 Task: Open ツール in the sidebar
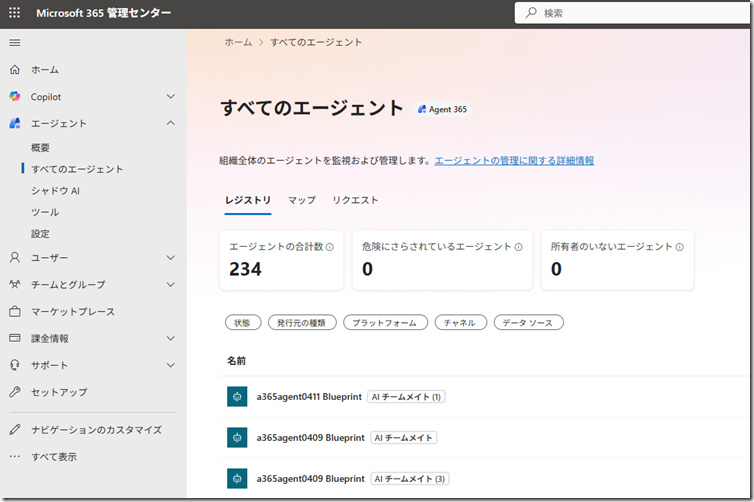pos(45,212)
